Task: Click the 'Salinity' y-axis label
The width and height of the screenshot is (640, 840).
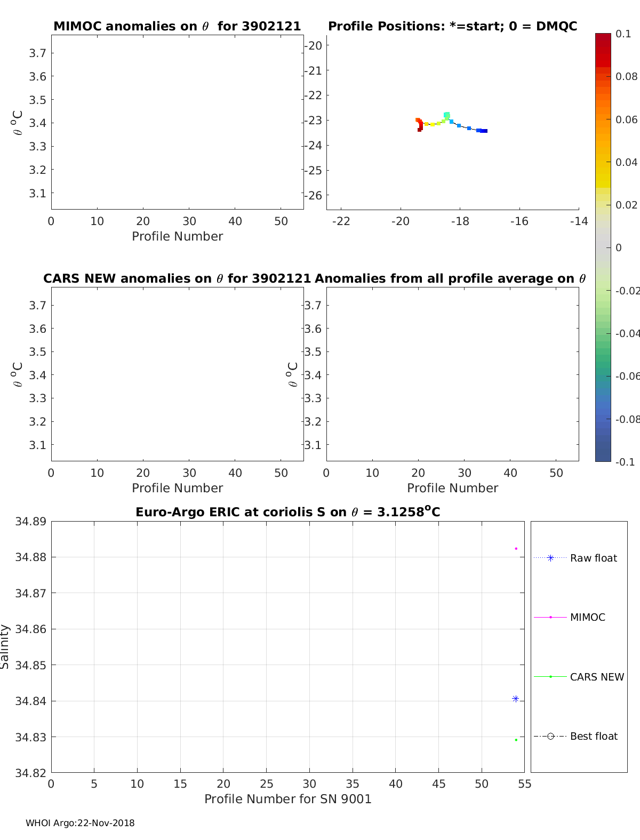Action: click(5, 646)
